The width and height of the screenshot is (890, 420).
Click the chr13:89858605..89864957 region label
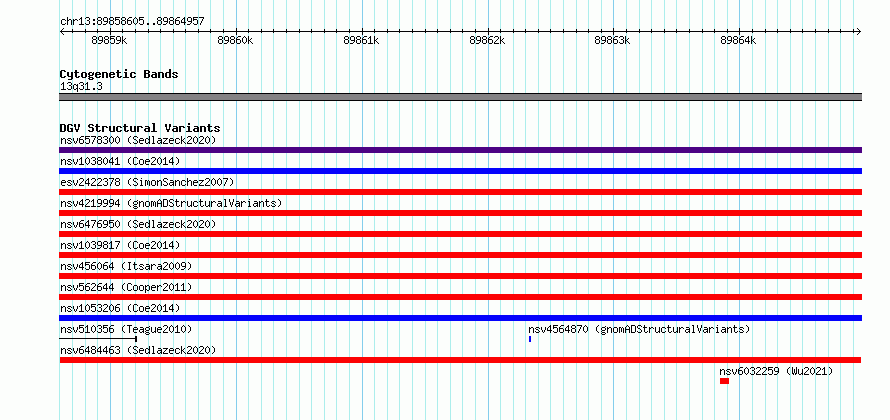[132, 22]
